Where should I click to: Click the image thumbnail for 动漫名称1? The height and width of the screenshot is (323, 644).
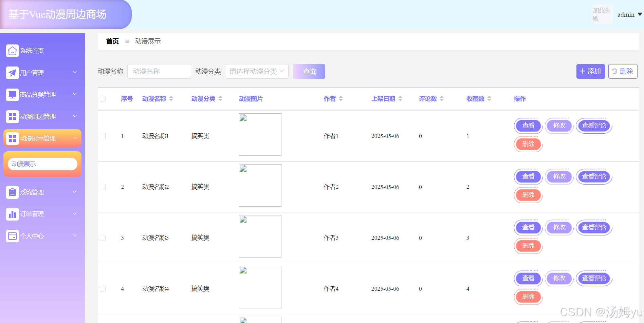tap(260, 134)
